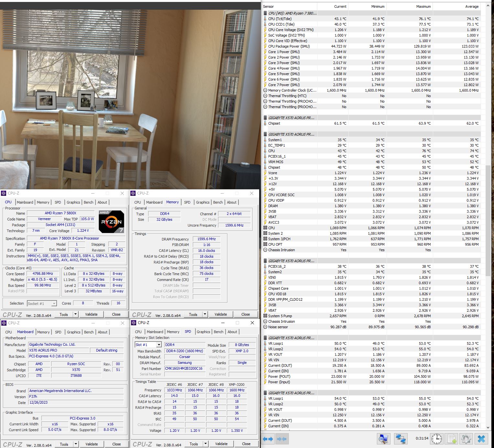
Task: Open SPD tab in CPU-Z Processor window
Action: 58,202
